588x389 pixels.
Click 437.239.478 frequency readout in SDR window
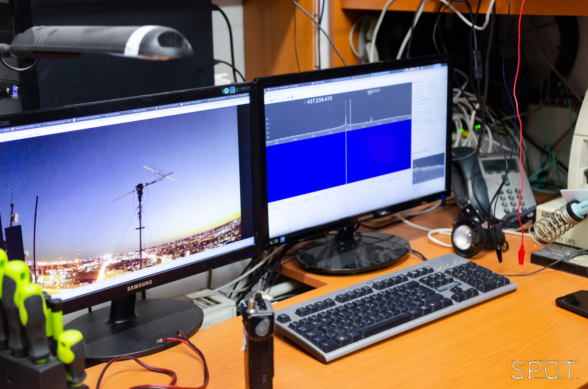coord(319,100)
